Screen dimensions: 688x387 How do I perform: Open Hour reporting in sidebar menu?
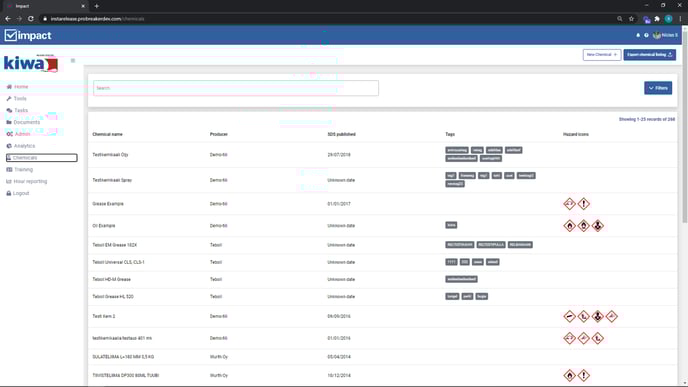(30, 182)
